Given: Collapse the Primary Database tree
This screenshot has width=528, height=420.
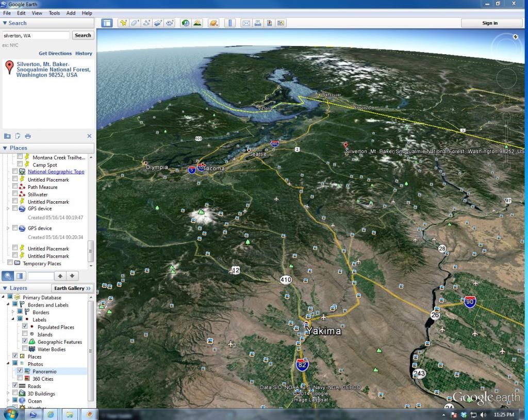Looking at the screenshot, I should (x=4, y=297).
